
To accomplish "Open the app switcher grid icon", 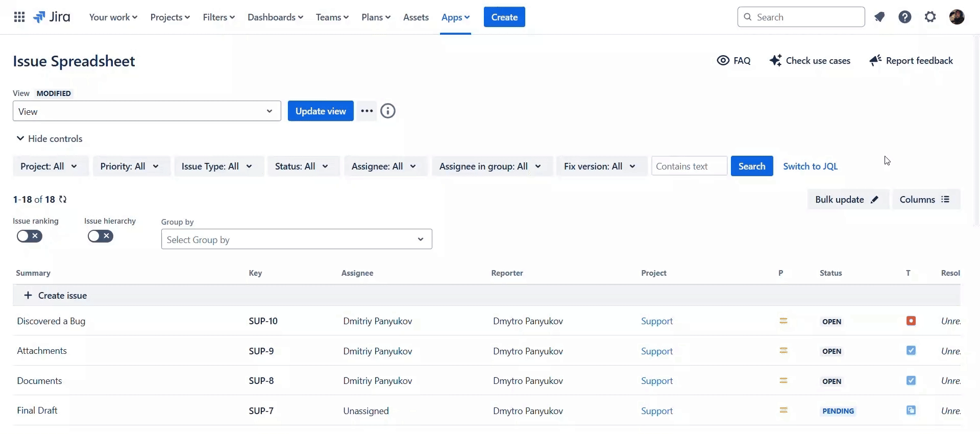I will [x=19, y=17].
